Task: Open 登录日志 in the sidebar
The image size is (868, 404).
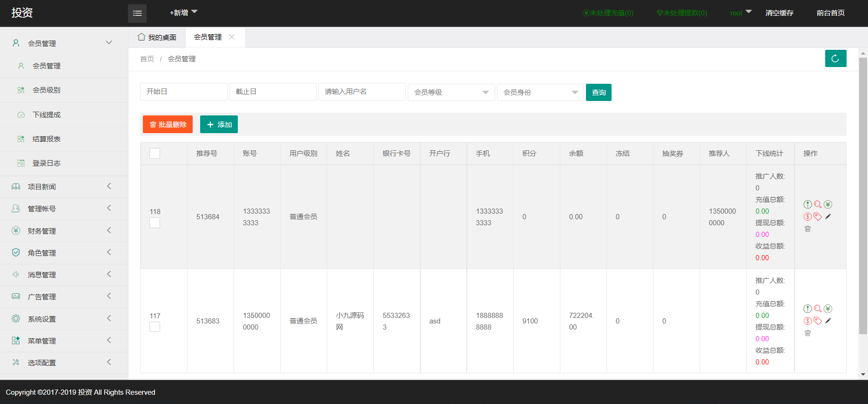Action: (64, 163)
